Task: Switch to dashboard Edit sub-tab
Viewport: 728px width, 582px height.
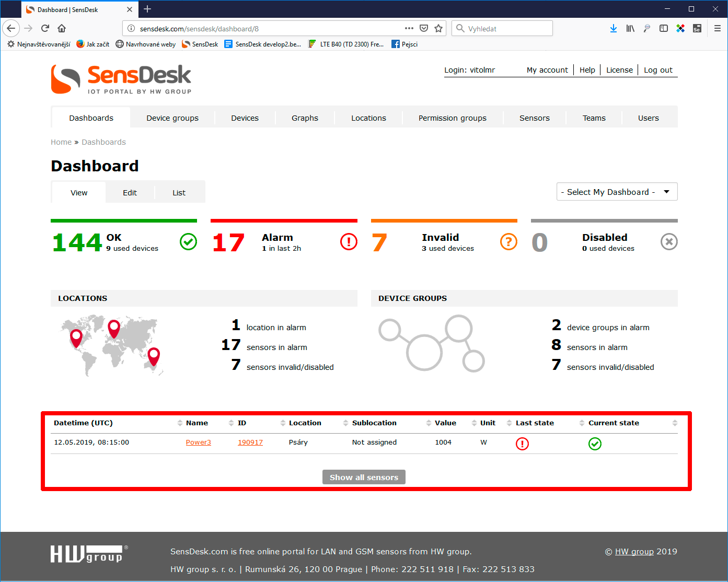Action: tap(130, 192)
